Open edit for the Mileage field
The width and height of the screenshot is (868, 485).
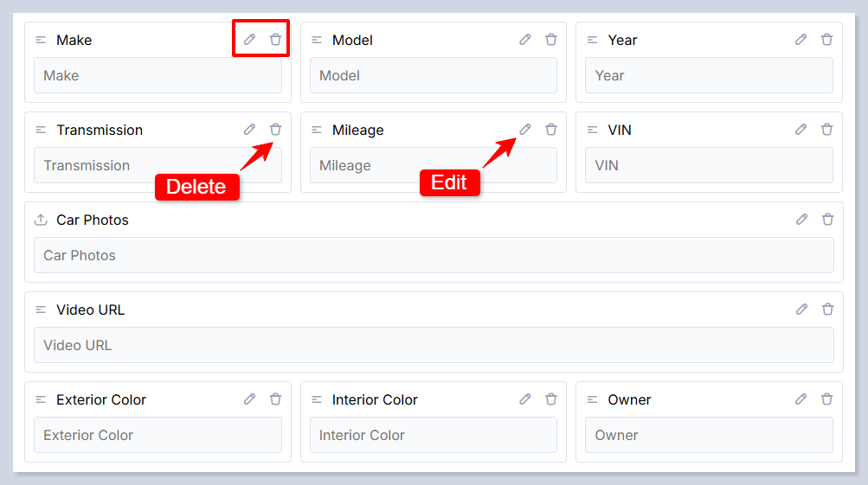525,130
